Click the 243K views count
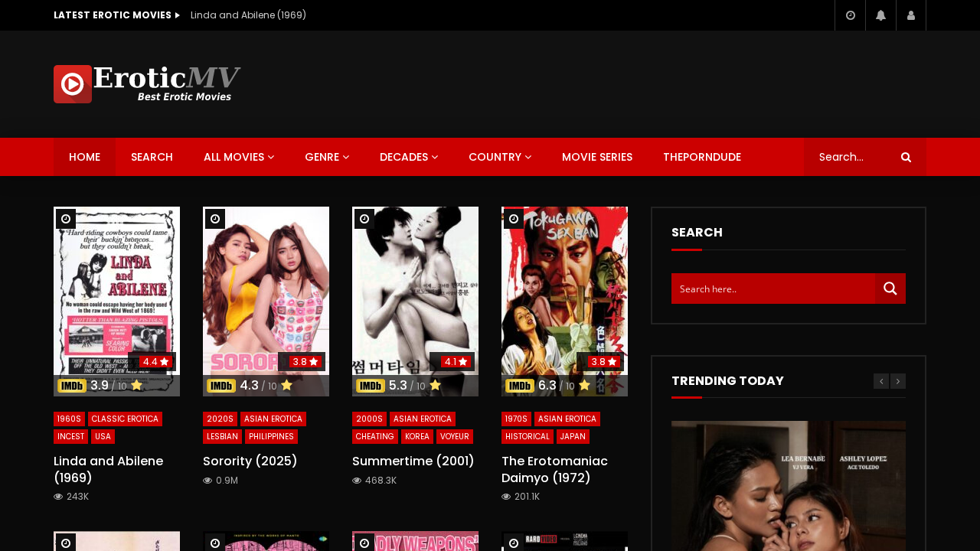The width and height of the screenshot is (980, 551). tap(71, 497)
